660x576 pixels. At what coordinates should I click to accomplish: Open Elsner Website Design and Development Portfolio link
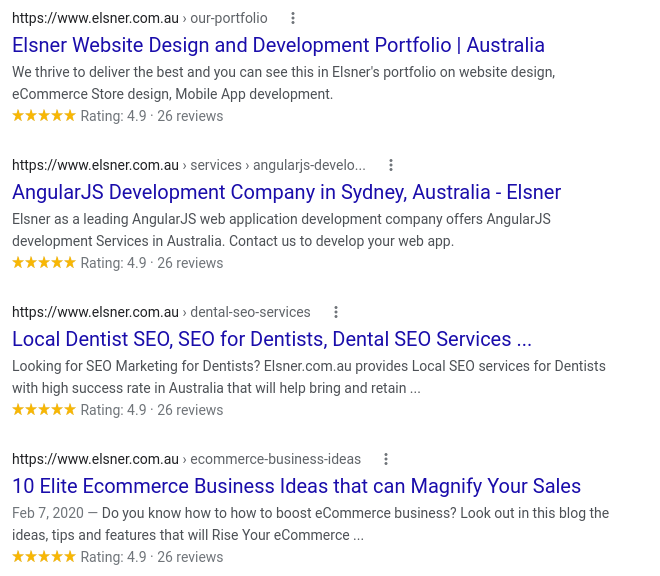click(278, 45)
